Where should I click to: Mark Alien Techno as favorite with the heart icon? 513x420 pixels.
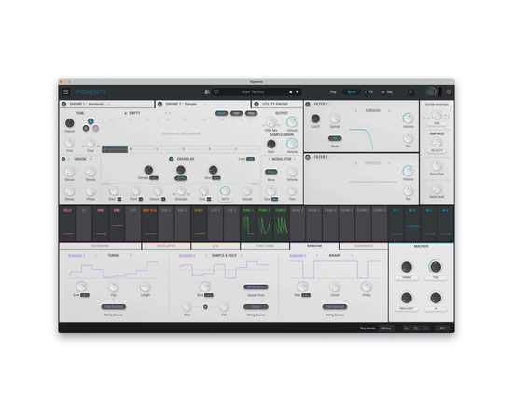coord(216,92)
